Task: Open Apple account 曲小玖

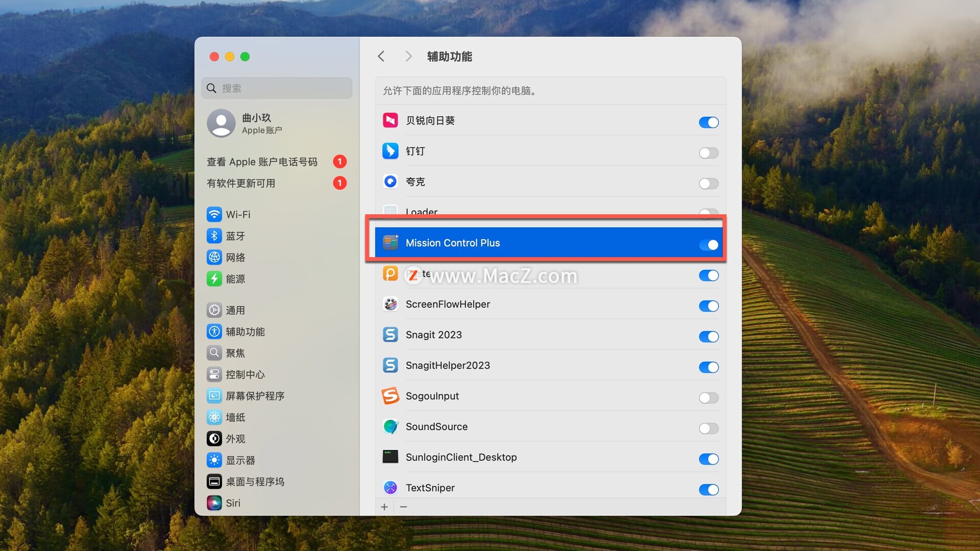Action: pyautogui.click(x=277, y=123)
